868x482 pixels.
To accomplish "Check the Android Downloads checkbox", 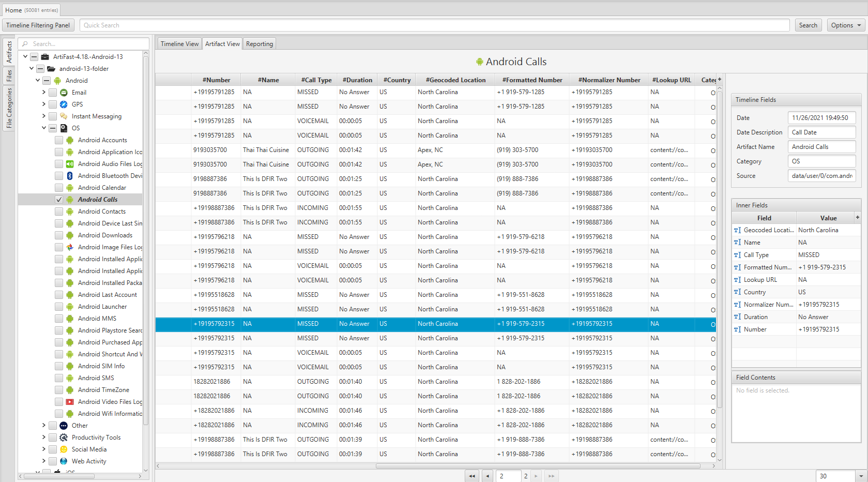I will pos(59,235).
